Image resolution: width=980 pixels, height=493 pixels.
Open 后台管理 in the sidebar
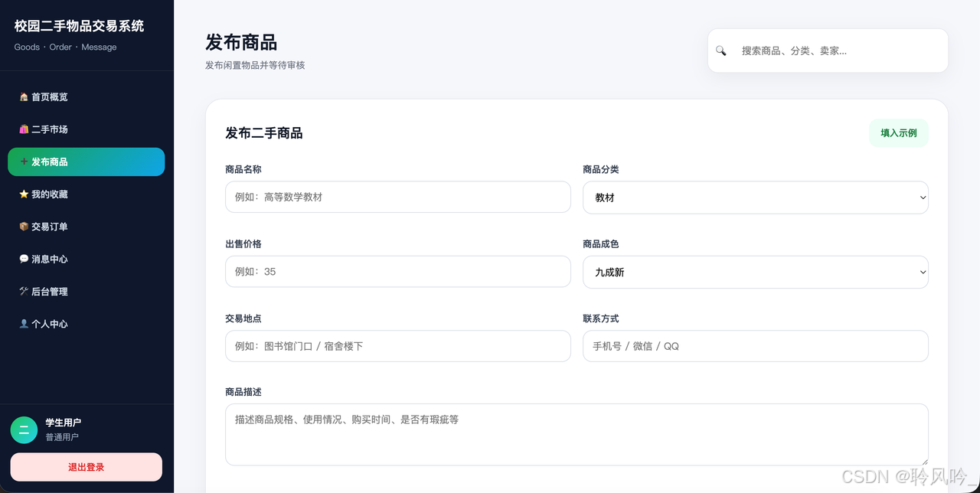[86, 292]
